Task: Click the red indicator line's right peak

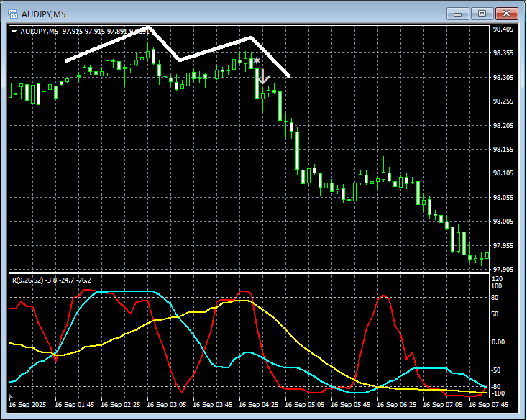Action: pyautogui.click(x=384, y=296)
